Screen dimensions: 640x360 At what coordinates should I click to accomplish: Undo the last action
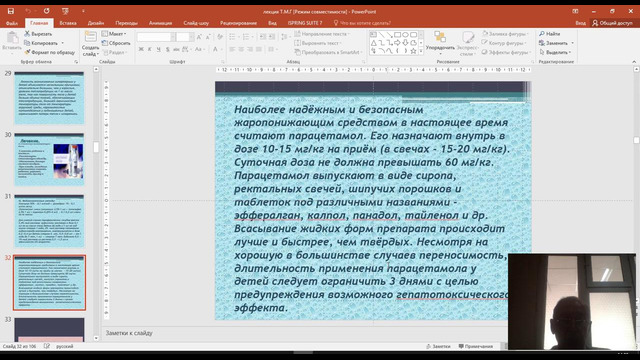[28, 11]
